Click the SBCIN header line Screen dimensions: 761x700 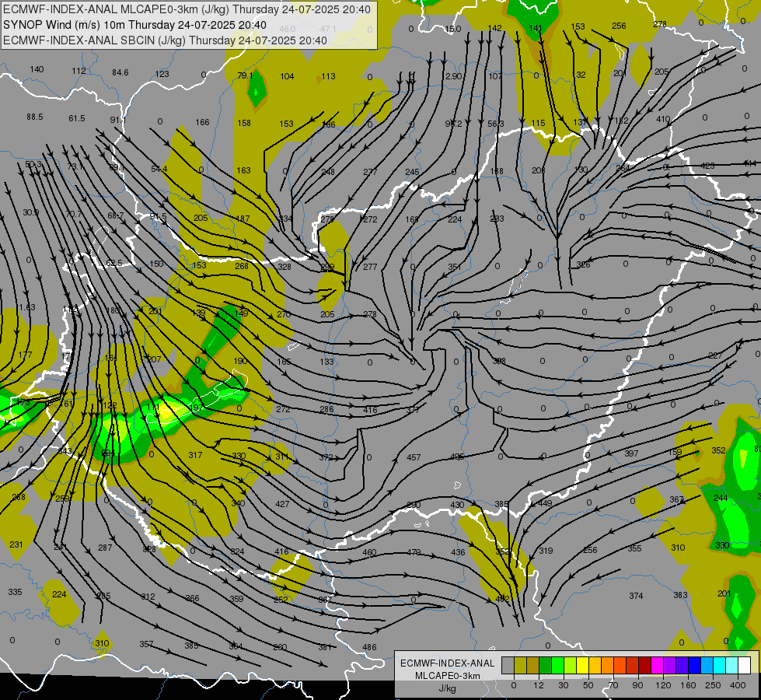coord(165,40)
